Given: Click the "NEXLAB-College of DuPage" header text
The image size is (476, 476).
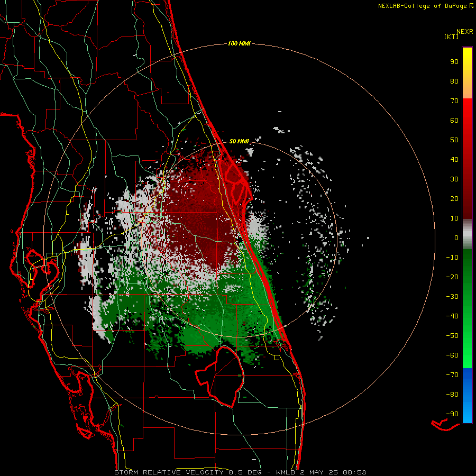Looking at the screenshot, I should (x=422, y=6).
